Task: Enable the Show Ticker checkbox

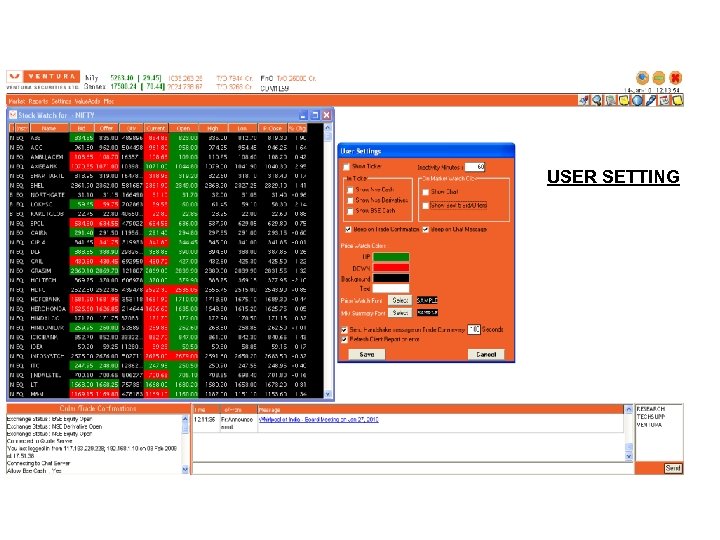Action: pyautogui.click(x=346, y=167)
